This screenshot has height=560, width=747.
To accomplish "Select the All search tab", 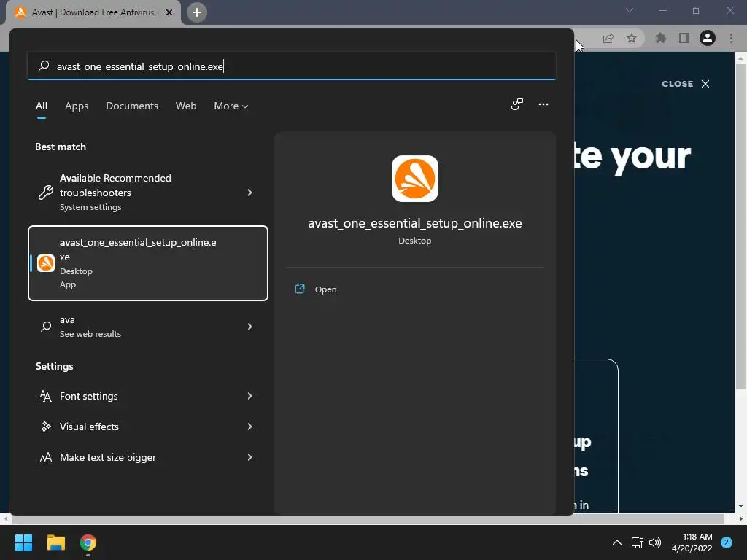I will pos(42,106).
